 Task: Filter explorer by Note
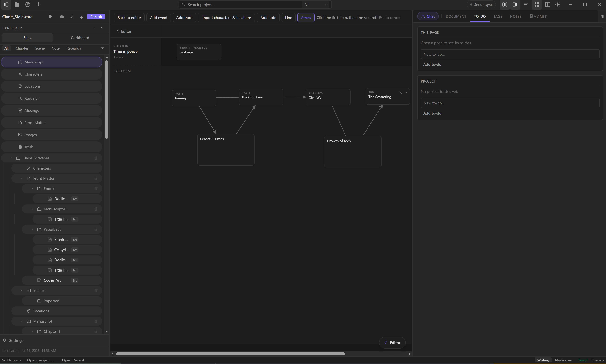click(x=56, y=48)
